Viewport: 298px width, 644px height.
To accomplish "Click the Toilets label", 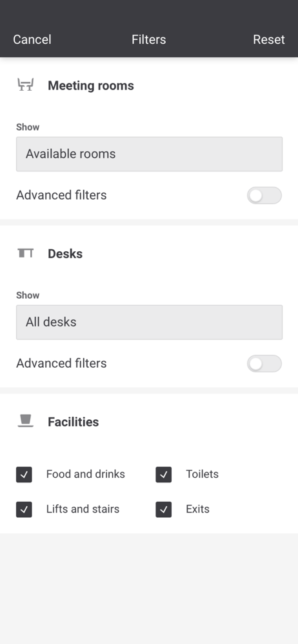I will [x=202, y=474].
